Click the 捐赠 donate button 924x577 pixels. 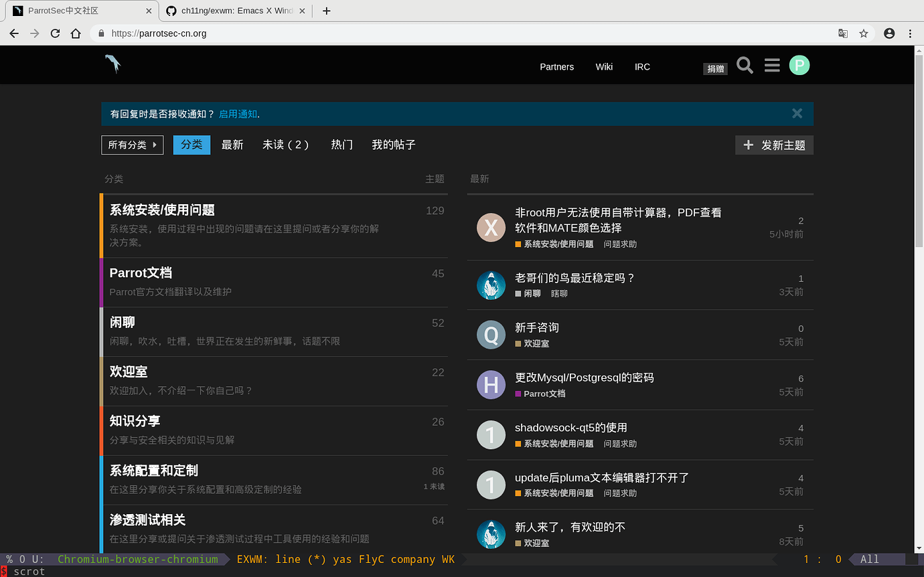[714, 68]
